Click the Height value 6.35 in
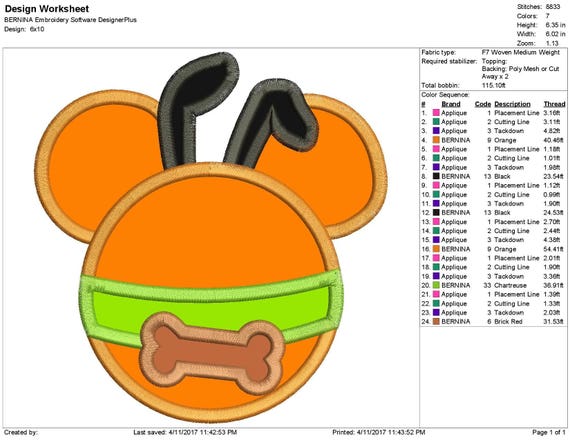Screen dimensions: 570x440 click(555, 25)
